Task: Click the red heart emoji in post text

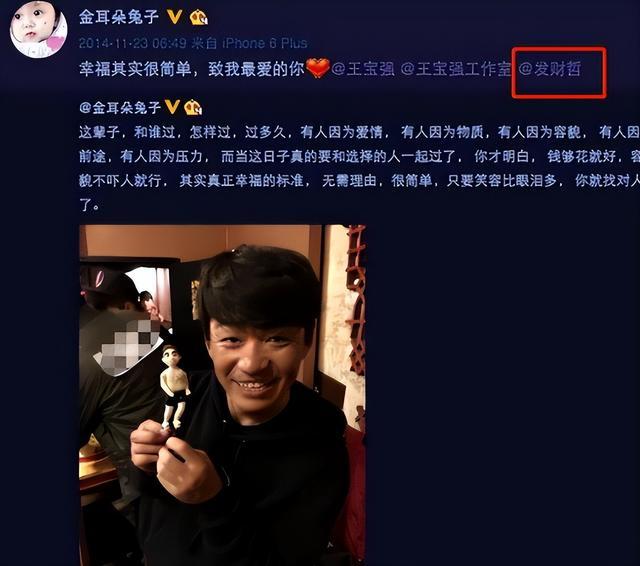Action: pos(318,68)
